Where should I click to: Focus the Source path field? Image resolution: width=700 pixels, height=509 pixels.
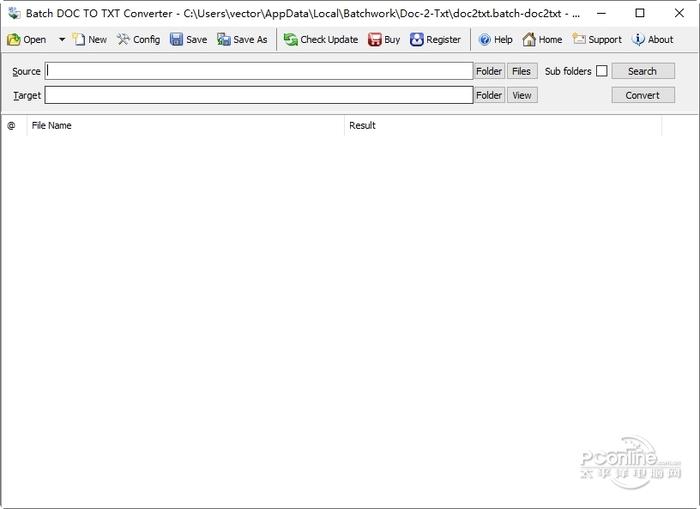[259, 71]
